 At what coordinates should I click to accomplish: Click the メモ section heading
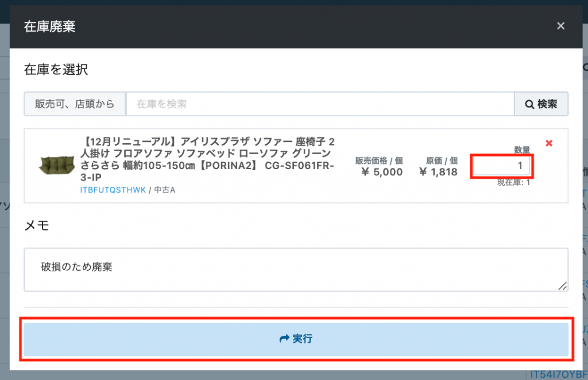click(x=37, y=225)
